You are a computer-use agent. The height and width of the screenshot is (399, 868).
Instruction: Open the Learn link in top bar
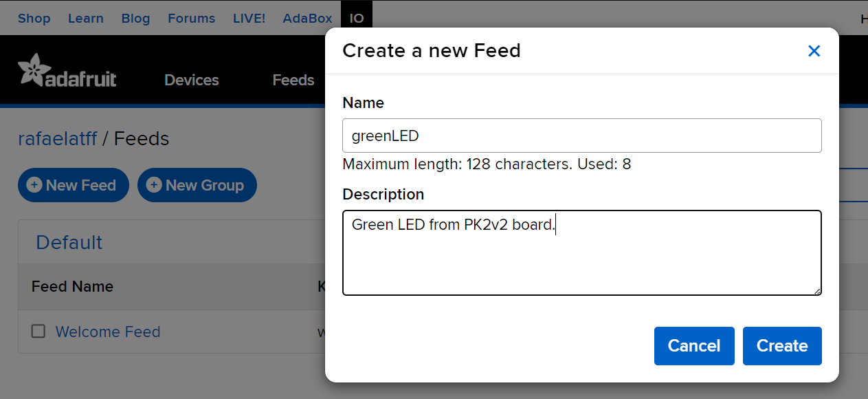[85, 19]
